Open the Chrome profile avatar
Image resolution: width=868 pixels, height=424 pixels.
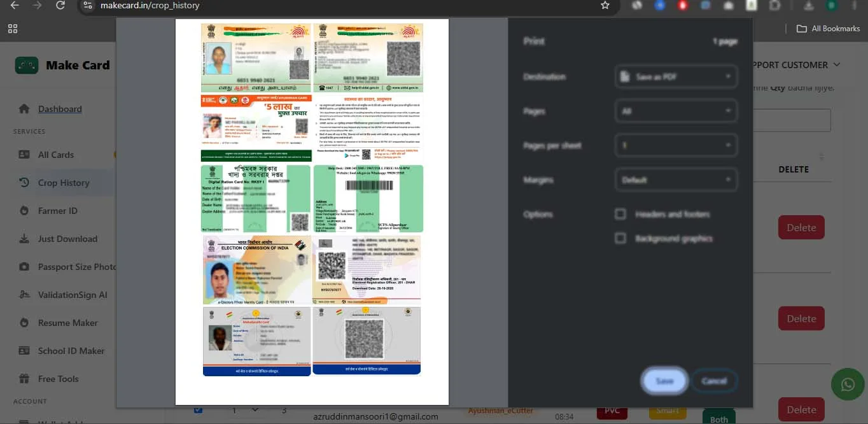coord(831,5)
